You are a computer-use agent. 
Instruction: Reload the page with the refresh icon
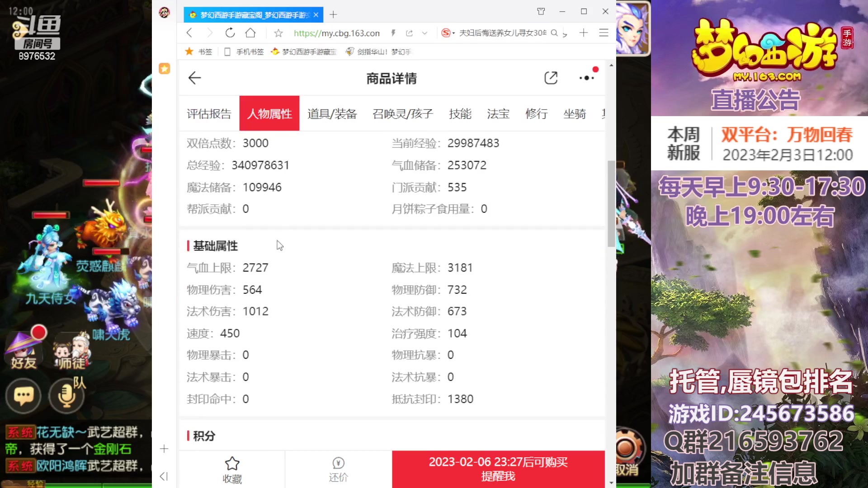click(x=230, y=33)
